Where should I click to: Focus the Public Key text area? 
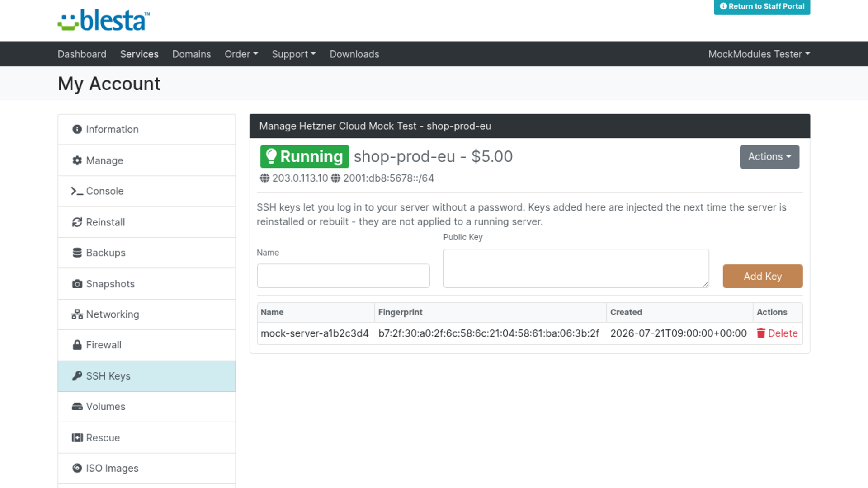click(576, 268)
